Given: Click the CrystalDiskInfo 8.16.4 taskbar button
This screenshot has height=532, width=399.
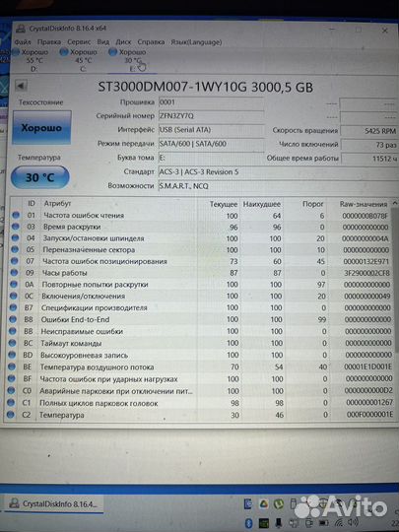Looking at the screenshot, I should point(53,503).
